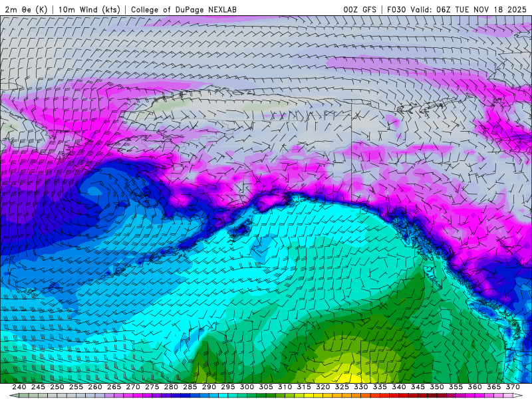The width and height of the screenshot is (532, 399).
Task: Select the 260 legend value
Action: pyautogui.click(x=95, y=387)
